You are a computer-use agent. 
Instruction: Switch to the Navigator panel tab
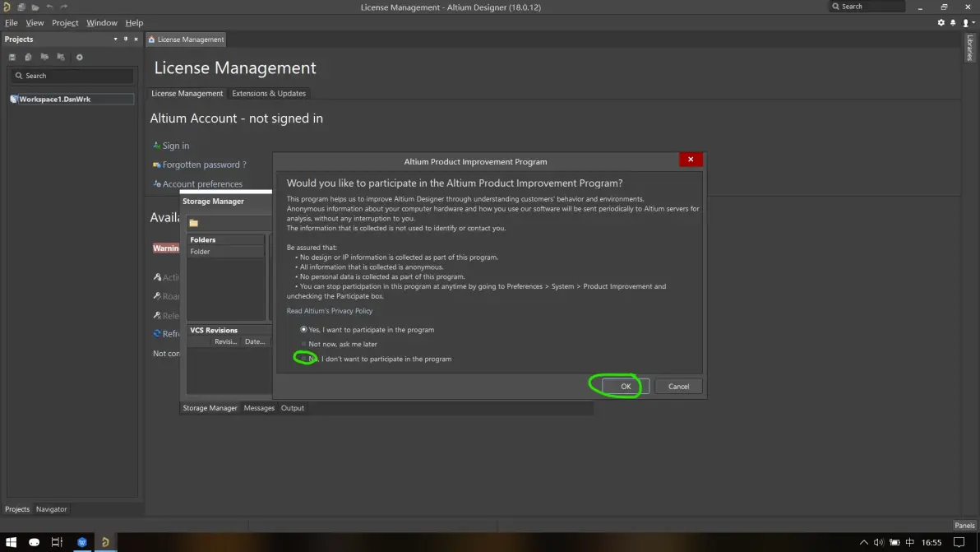coord(51,509)
